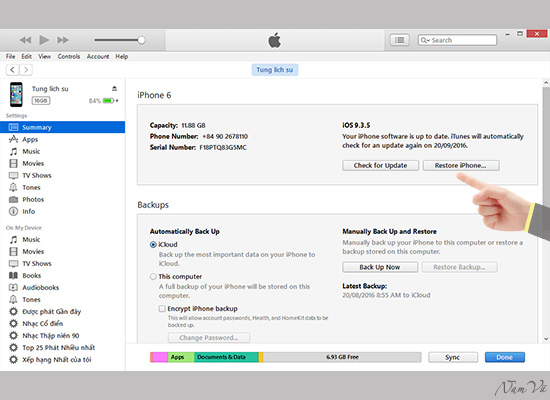Click the Restore iPhone... button
Viewport: 550px width, 400px height.
pos(461,165)
